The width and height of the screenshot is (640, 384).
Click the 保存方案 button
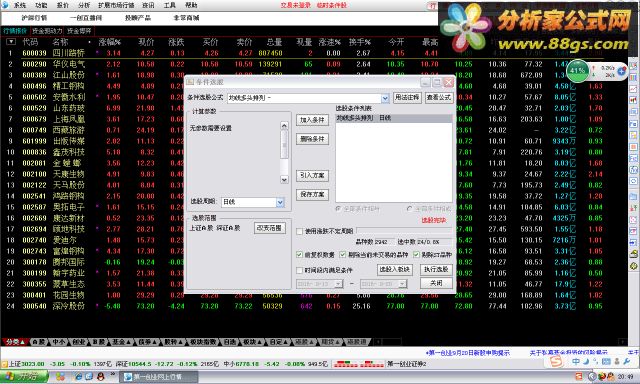[x=312, y=194]
